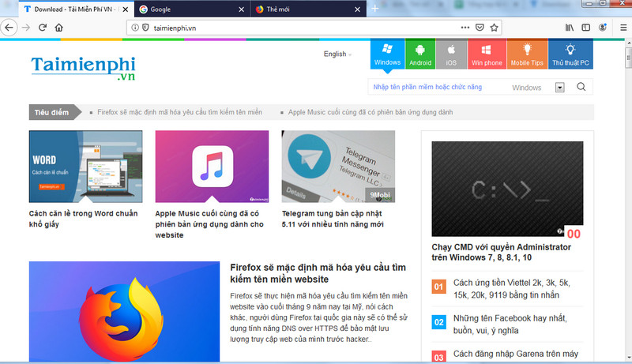Open the Telegram Messenger thumbnail
632x364 pixels.
click(x=338, y=167)
